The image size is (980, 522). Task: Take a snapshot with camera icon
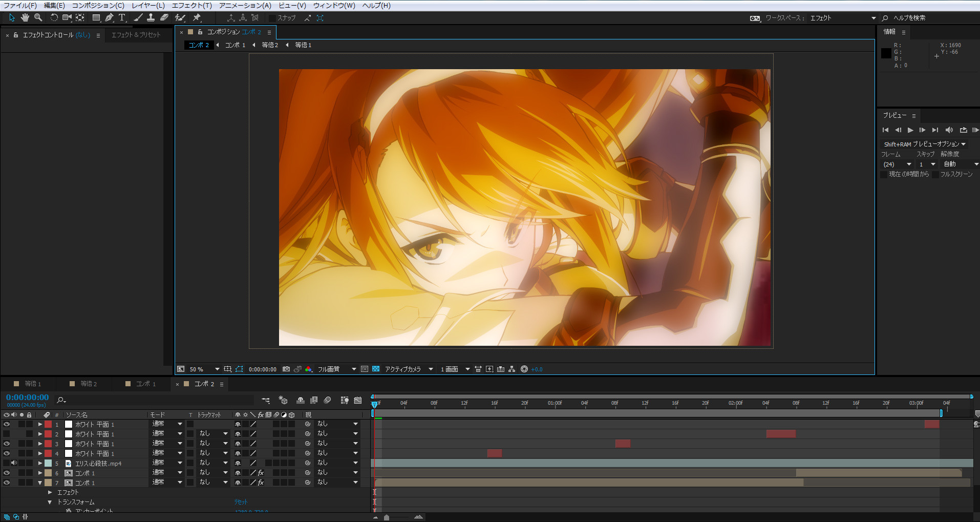[286, 369]
